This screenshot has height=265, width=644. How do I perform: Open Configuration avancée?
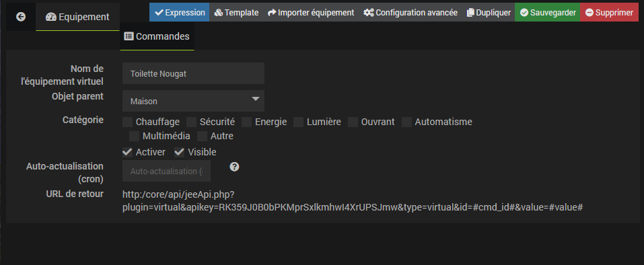[x=410, y=12]
